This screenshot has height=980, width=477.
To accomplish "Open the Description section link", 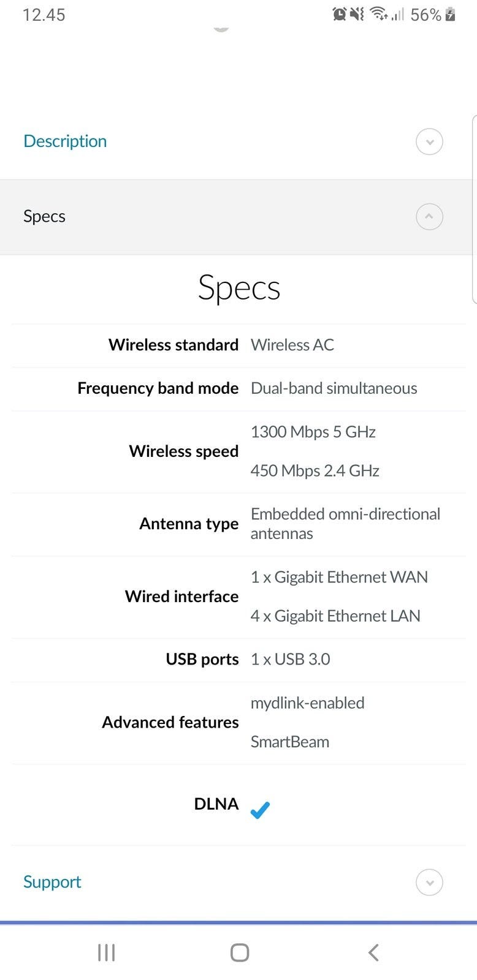I will click(x=65, y=141).
